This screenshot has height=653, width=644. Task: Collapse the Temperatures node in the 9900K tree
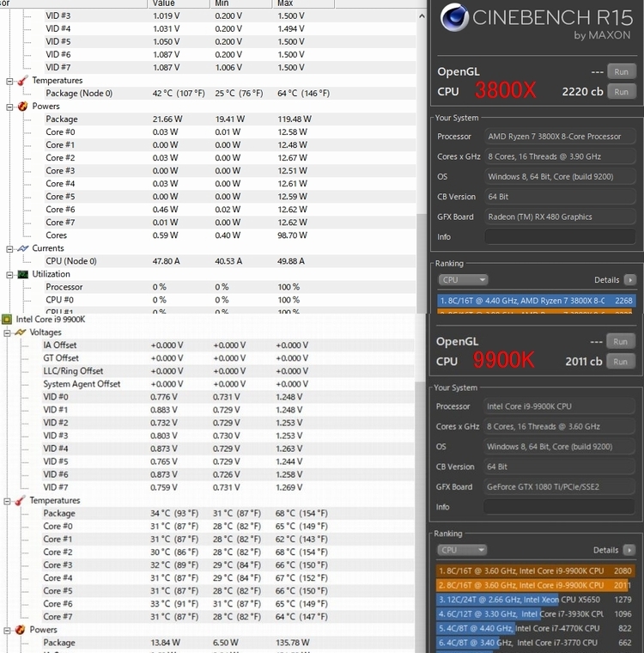click(7, 501)
